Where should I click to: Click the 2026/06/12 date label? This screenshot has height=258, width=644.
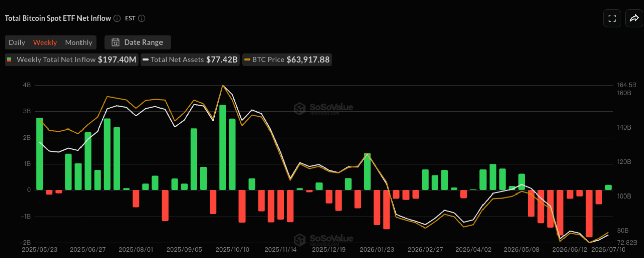pos(570,249)
